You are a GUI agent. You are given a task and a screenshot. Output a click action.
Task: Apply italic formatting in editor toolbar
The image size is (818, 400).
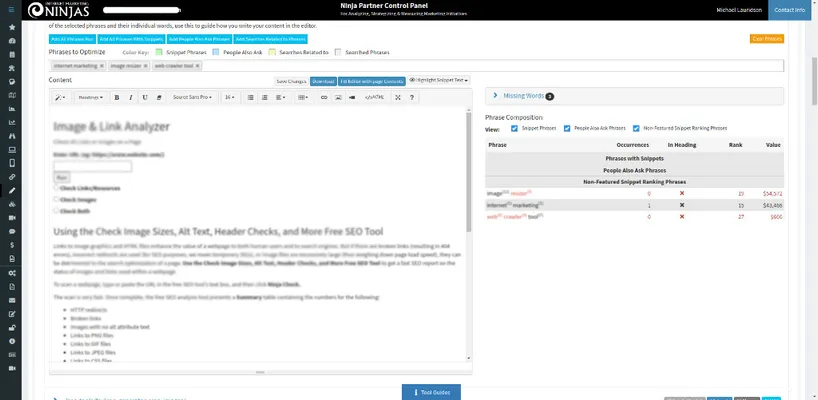coord(131,97)
